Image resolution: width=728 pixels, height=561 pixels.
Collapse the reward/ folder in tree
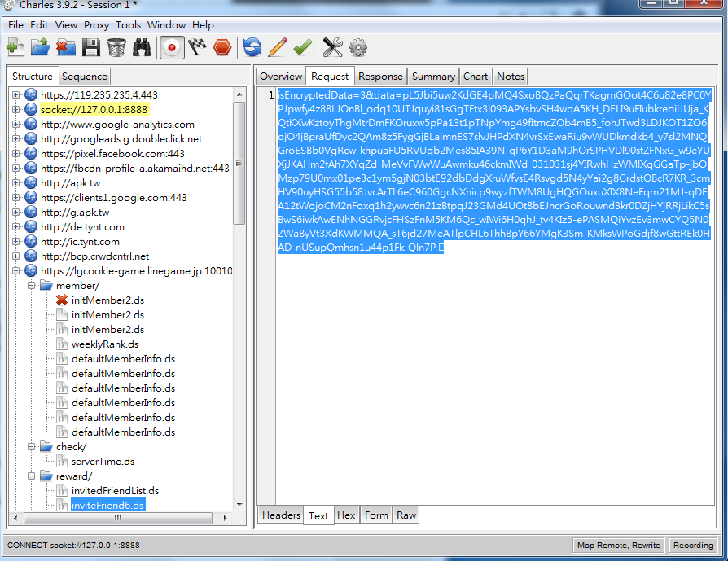click(31, 476)
